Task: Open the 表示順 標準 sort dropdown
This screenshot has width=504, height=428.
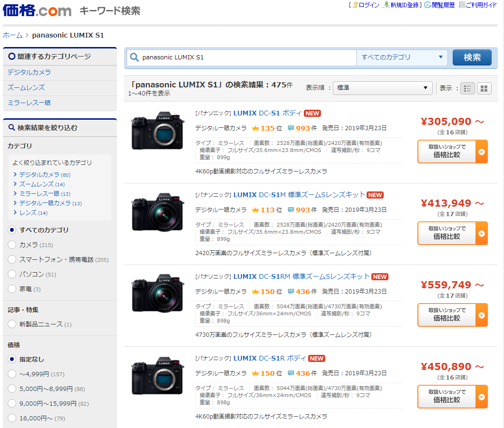Action: [382, 88]
